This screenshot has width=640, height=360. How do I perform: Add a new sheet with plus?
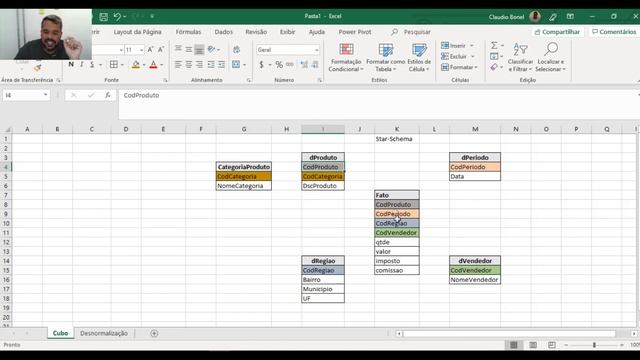[x=154, y=333]
